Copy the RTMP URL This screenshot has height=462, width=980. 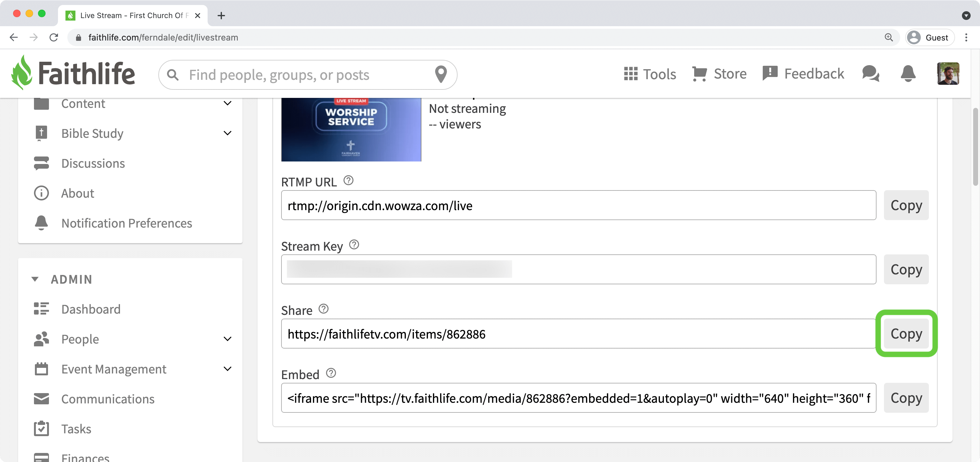(x=906, y=205)
